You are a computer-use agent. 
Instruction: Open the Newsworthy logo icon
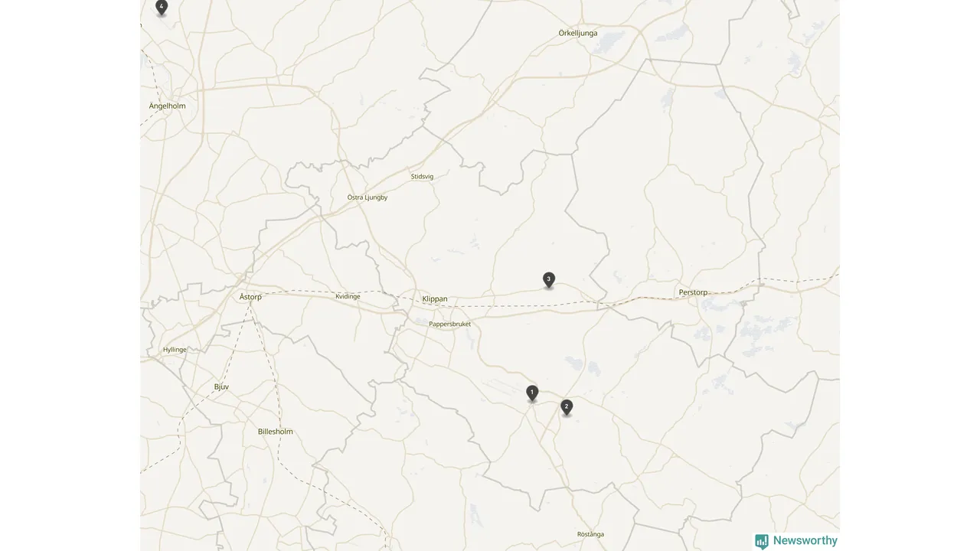[762, 541]
